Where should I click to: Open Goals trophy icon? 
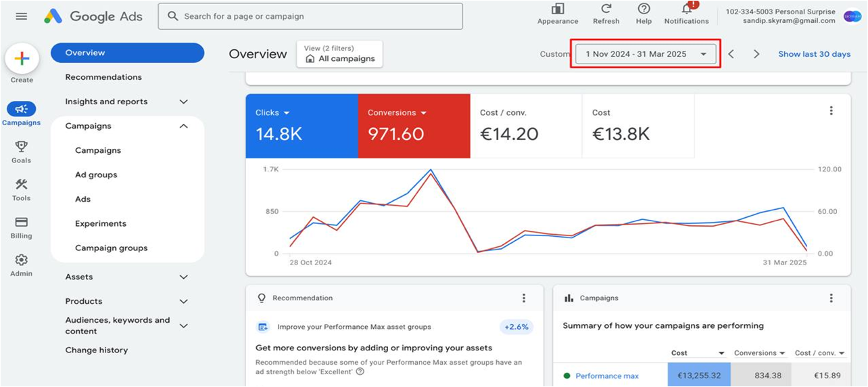click(21, 146)
